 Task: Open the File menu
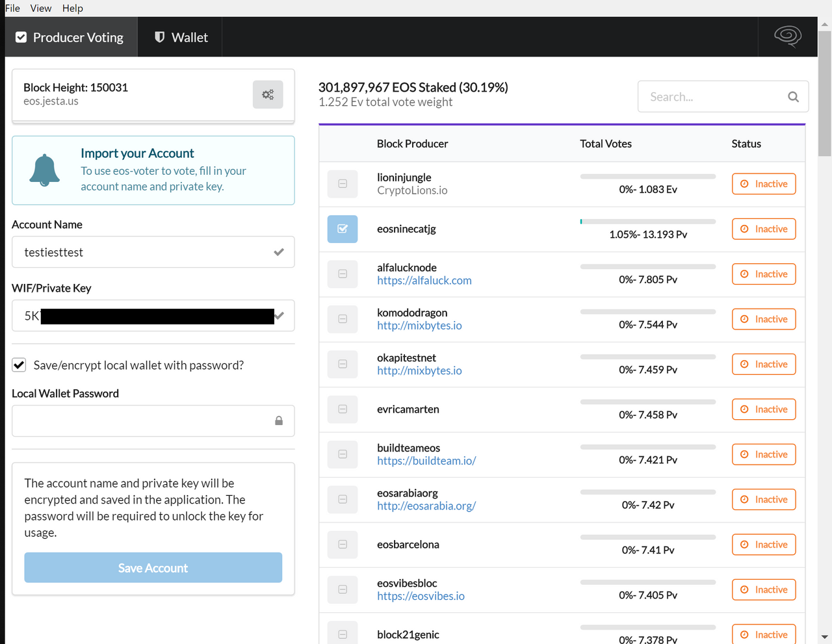pos(12,8)
